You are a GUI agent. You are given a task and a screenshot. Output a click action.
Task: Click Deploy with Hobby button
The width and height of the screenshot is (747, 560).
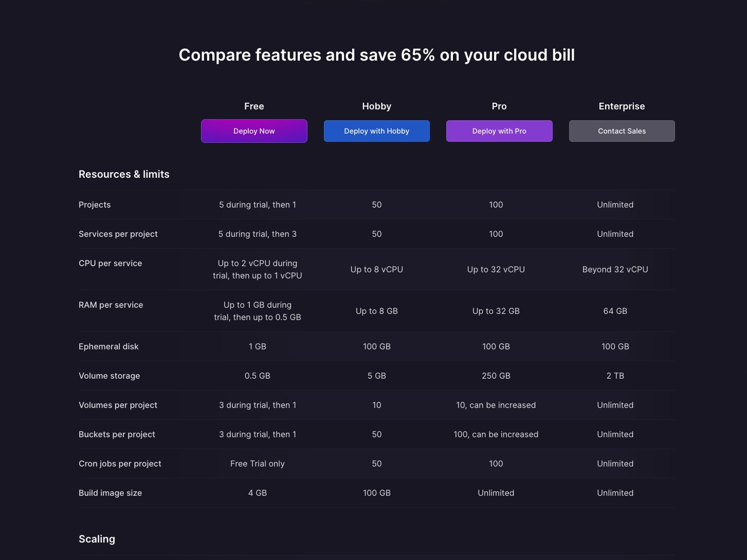[x=377, y=131]
